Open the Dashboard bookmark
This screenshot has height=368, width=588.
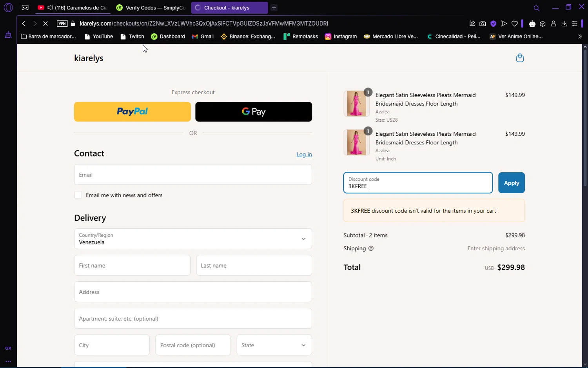[168, 36]
